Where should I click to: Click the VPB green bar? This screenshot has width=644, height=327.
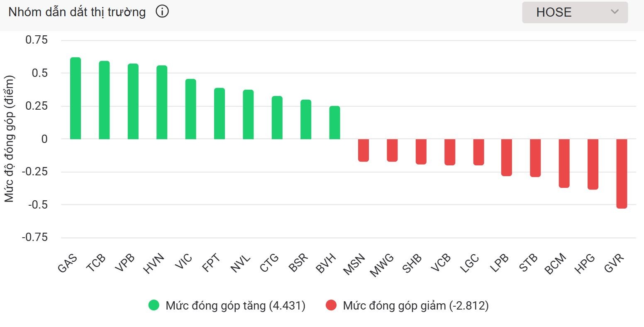(x=133, y=101)
